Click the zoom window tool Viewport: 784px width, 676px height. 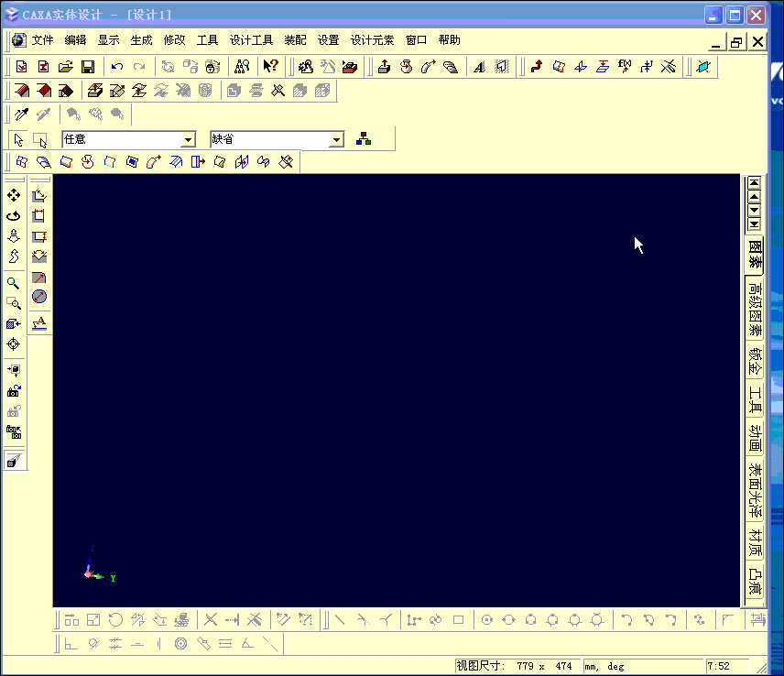14,303
